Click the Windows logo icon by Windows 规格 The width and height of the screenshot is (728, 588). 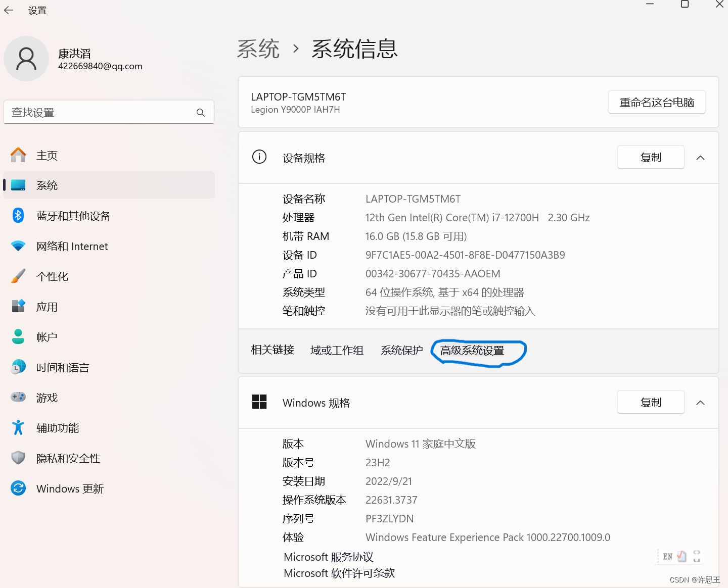(259, 402)
